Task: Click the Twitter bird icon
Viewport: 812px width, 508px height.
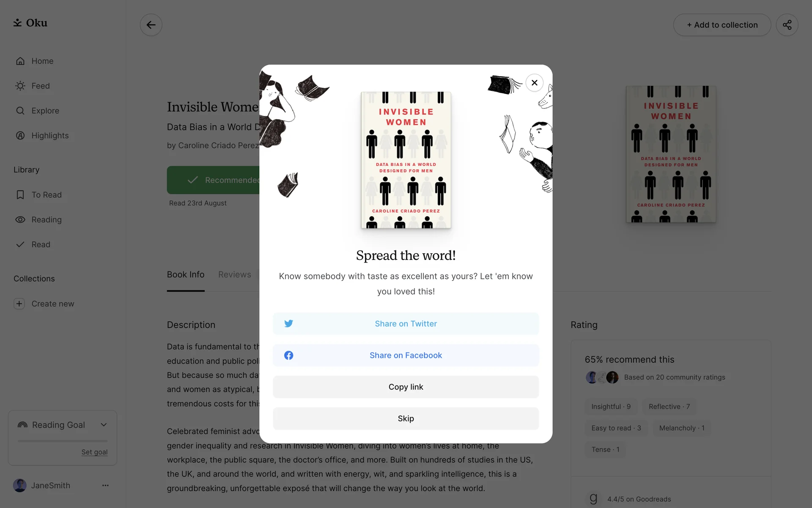Action: tap(288, 323)
